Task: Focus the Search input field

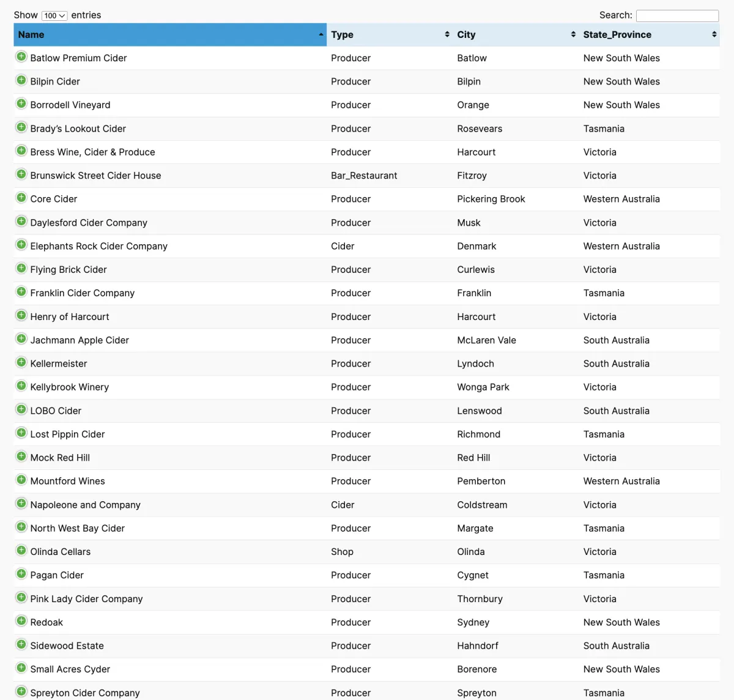Action: (677, 15)
